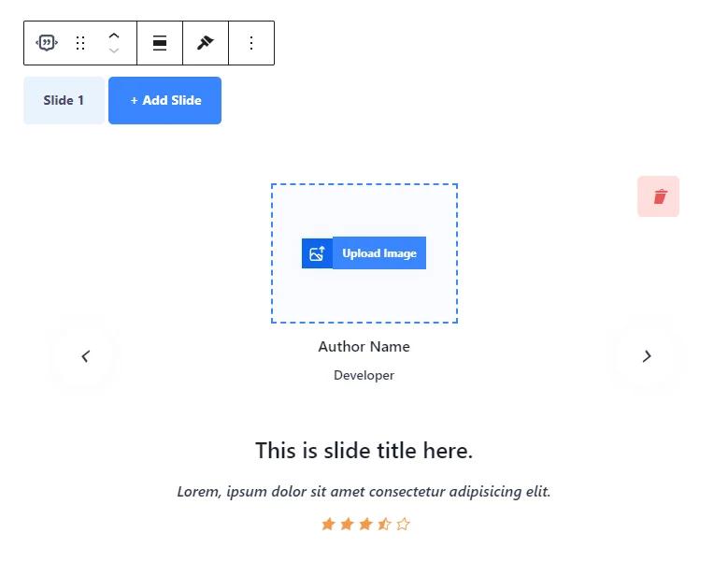The height and width of the screenshot is (562, 728).
Task: Move block up with the up chevron
Action: coord(114,36)
